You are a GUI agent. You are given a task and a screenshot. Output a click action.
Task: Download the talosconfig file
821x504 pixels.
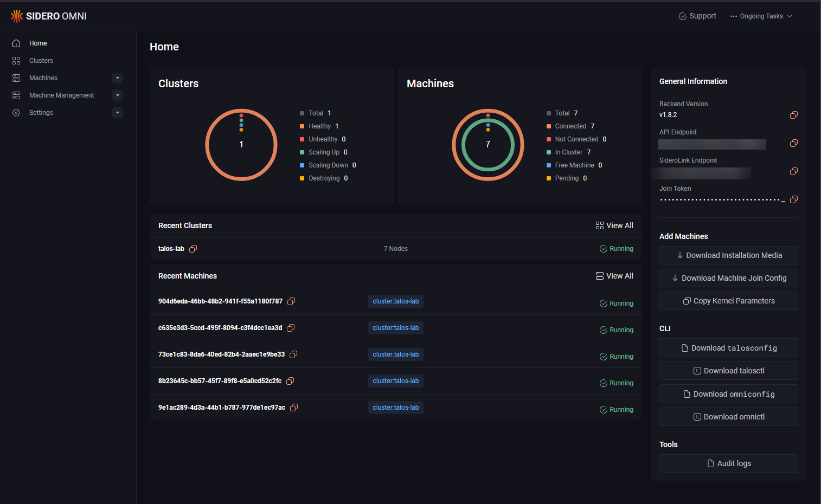[729, 348]
